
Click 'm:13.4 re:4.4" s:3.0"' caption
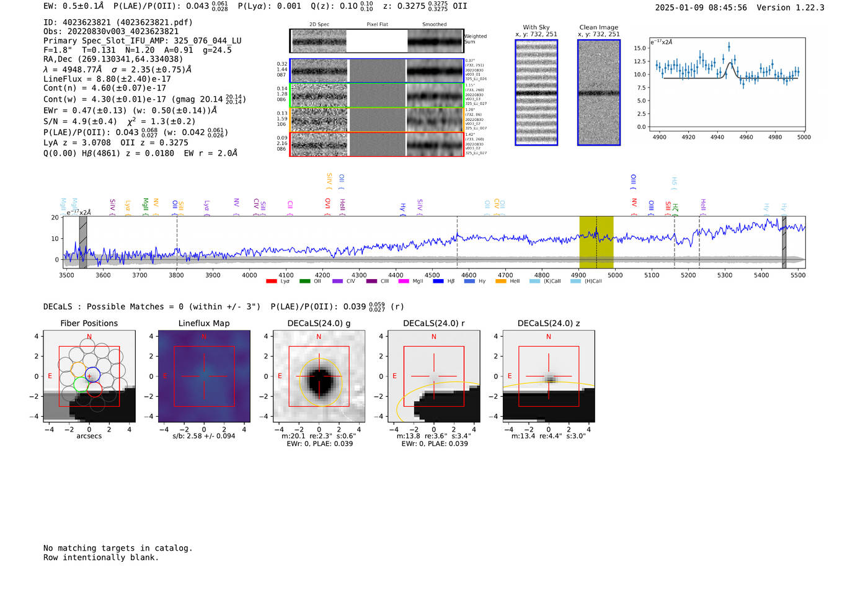click(548, 436)
